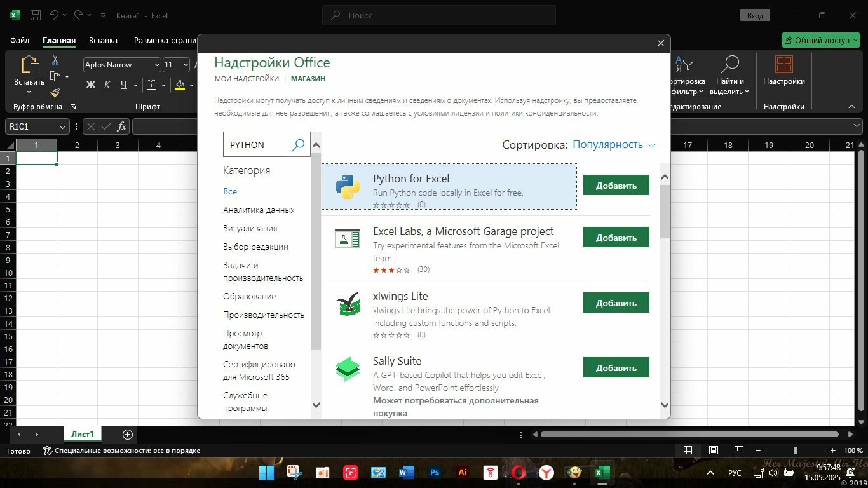Click the borders icon in font group
The height and width of the screenshot is (488, 868).
click(x=151, y=85)
